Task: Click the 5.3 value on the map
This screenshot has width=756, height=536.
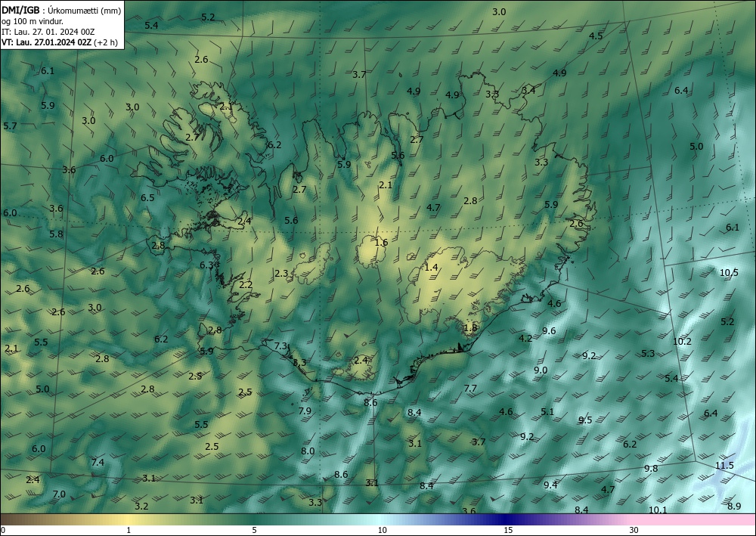Action: 648,353
